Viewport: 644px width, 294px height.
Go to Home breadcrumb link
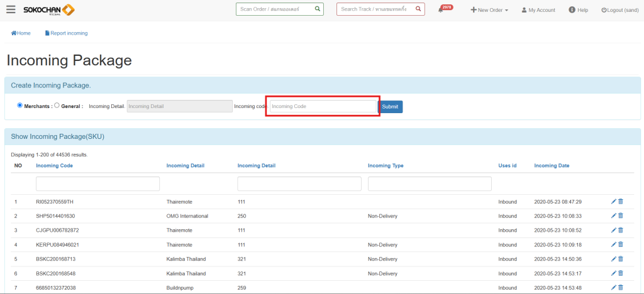(21, 33)
